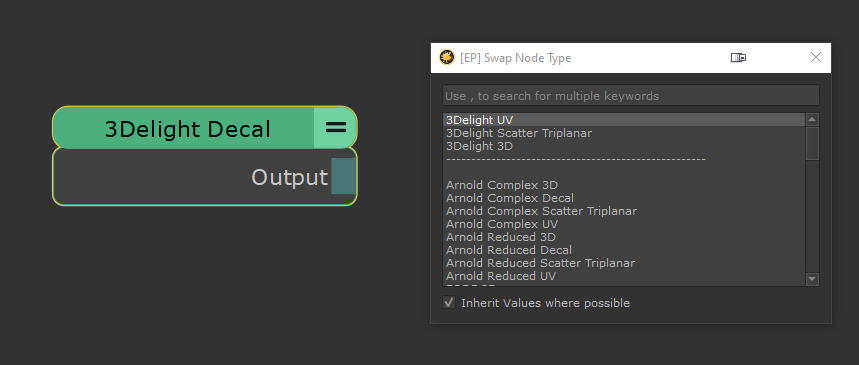Click the scrollbar thumb in node list
859x365 pixels.
812,144
